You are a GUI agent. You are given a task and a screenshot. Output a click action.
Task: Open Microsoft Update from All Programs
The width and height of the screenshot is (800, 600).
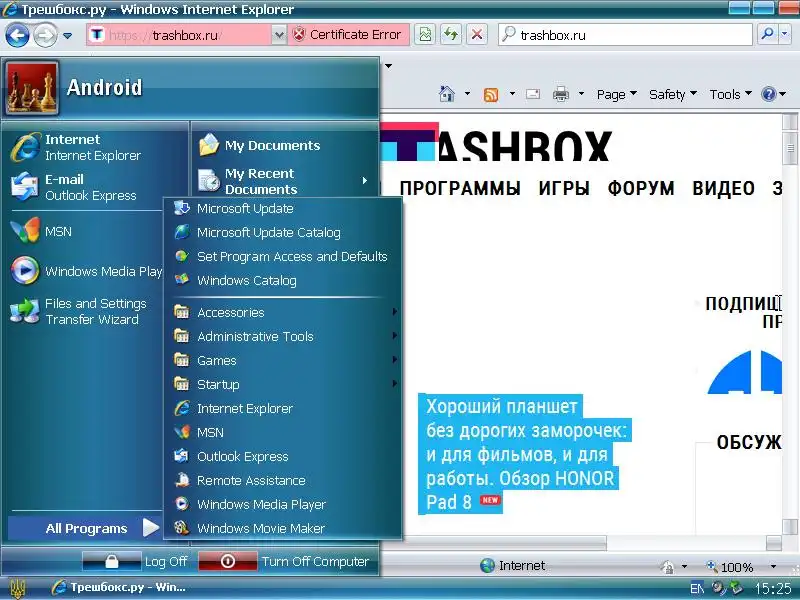click(x=283, y=208)
